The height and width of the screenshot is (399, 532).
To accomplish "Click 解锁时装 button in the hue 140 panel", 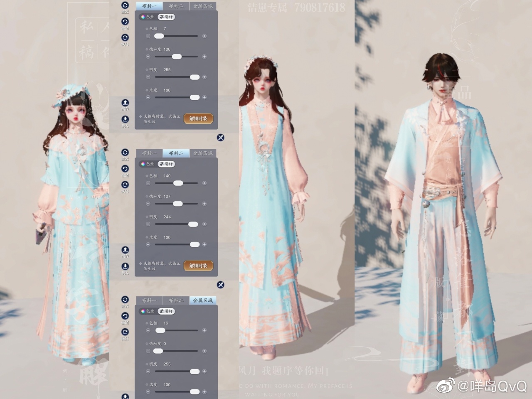I will [198, 266].
